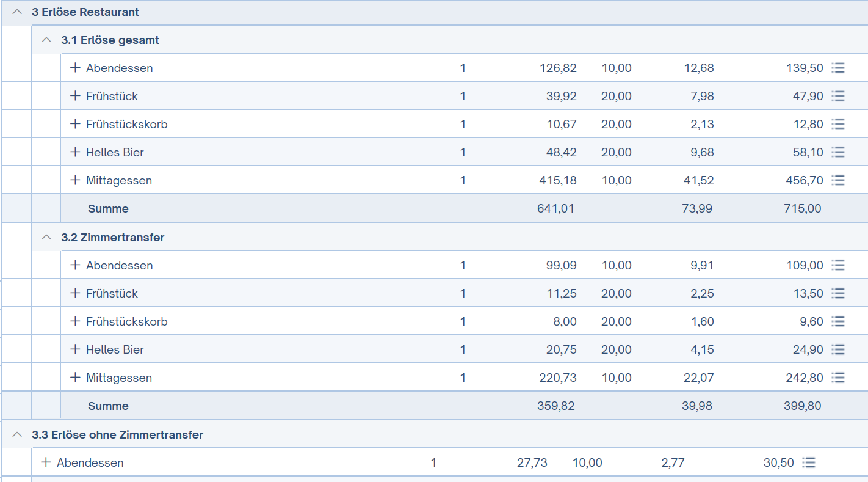Image resolution: width=868 pixels, height=482 pixels.
Task: Open list icon for Helles Bier 24,90
Action: pyautogui.click(x=839, y=349)
